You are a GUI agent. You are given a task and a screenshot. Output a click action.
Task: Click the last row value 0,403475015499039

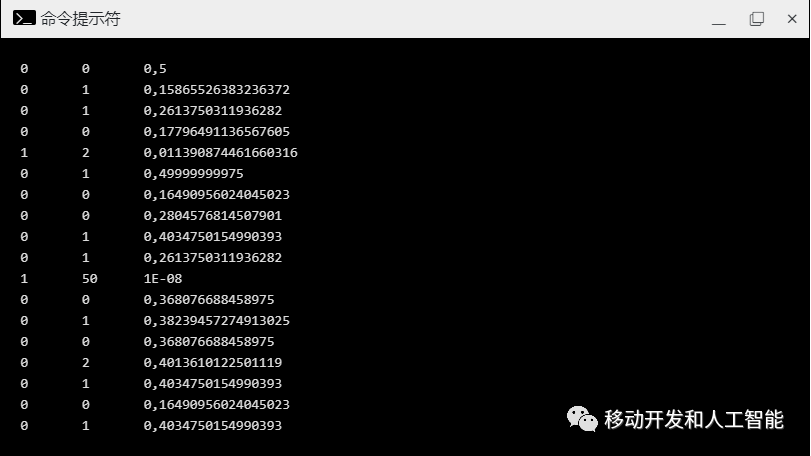coord(213,425)
